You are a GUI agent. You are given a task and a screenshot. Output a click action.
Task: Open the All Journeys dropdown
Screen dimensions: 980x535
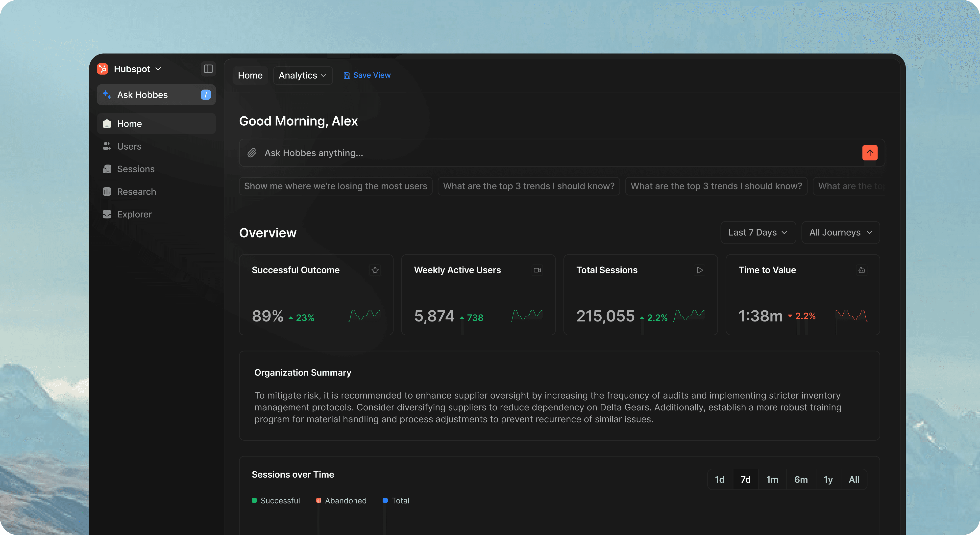click(840, 232)
